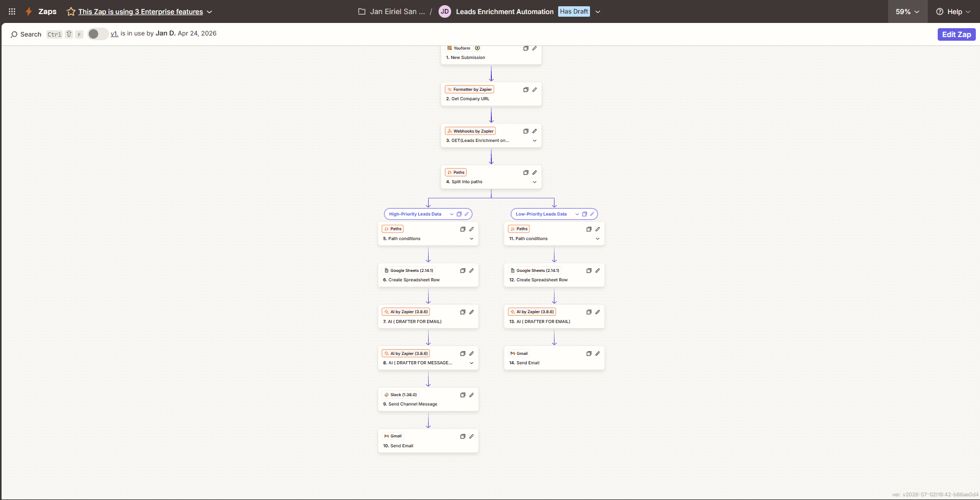This screenshot has height=500, width=980.
Task: Duplicate step 4 Split into paths
Action: click(526, 172)
